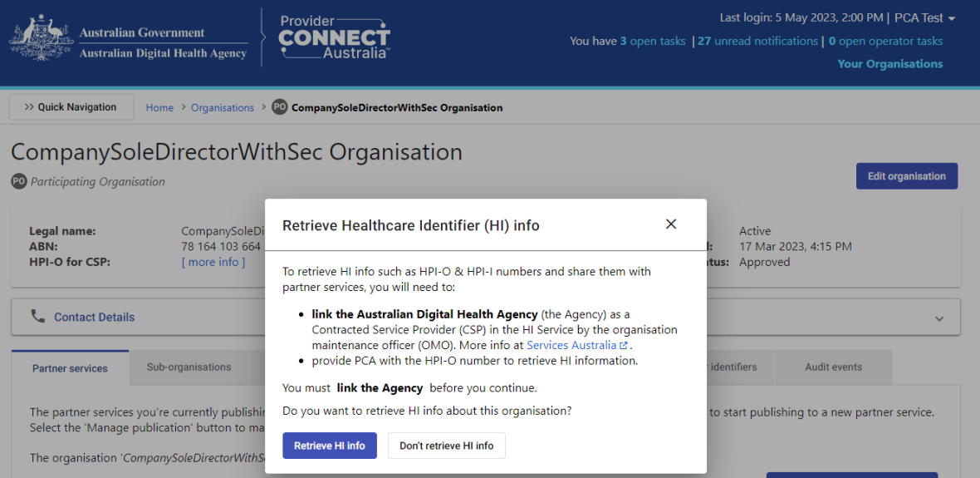Viewport: 980px width, 478px height.
Task: Click ABN value 78 164 103 664
Action: [x=221, y=247]
